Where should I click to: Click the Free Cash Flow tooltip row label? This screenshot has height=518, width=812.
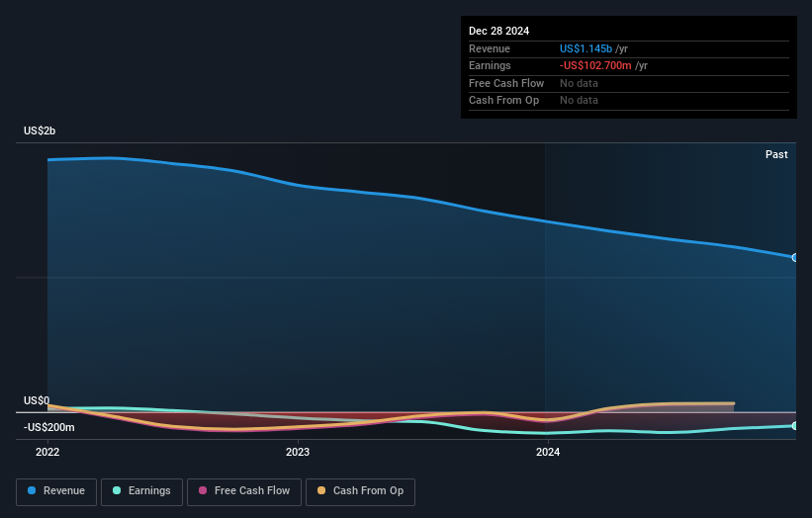(506, 83)
